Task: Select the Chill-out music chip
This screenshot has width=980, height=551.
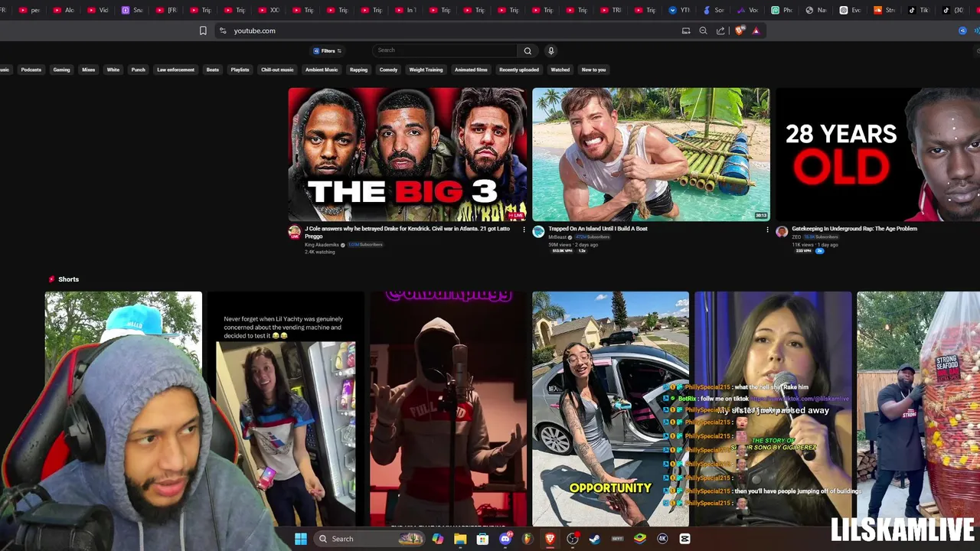Action: coord(277,70)
